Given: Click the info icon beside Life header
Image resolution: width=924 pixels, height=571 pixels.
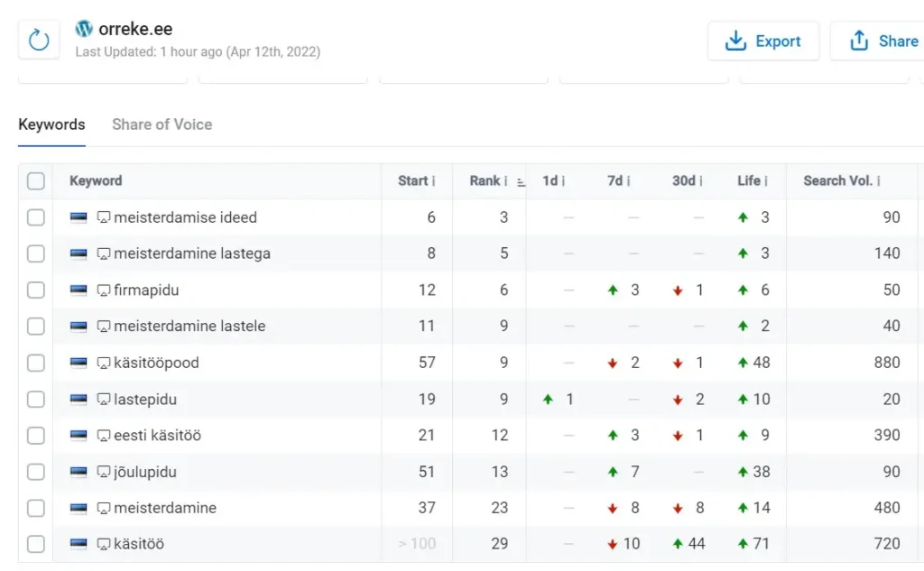Looking at the screenshot, I should point(766,181).
